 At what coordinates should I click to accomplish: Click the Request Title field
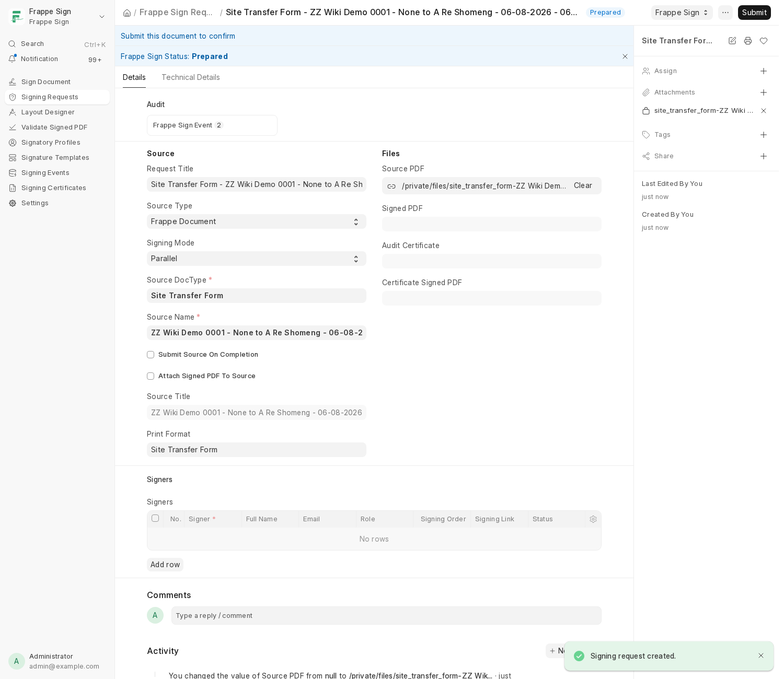257,184
